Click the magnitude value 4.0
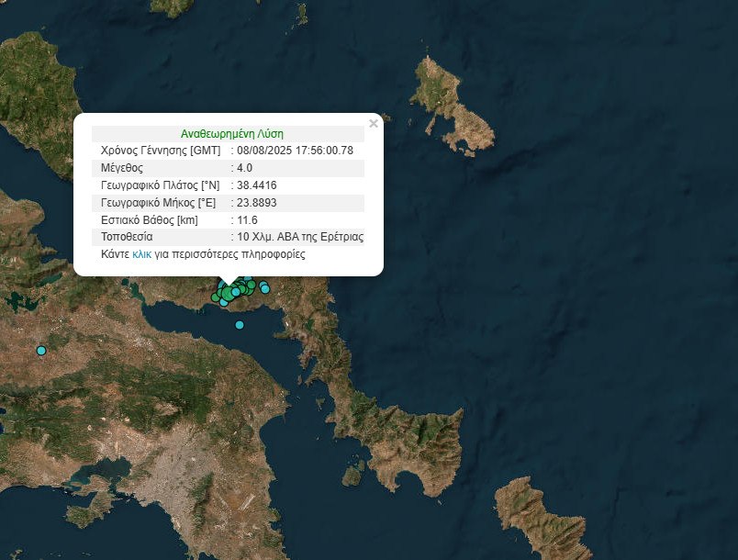 pos(244,168)
